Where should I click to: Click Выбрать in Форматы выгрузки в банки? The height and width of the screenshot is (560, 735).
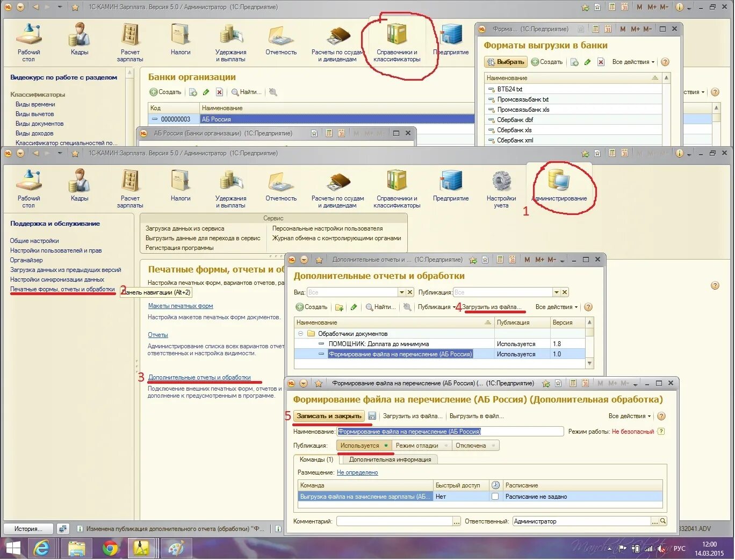tap(506, 62)
